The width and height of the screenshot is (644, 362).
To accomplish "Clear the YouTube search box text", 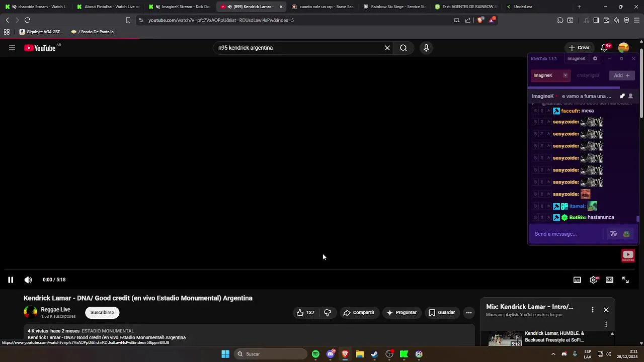I will pyautogui.click(x=387, y=48).
